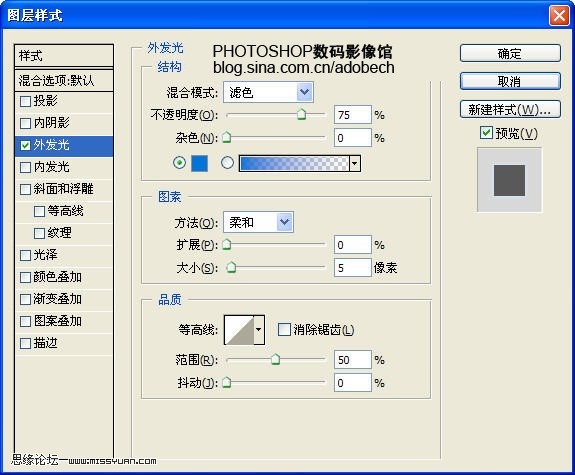Select the 样式 header in list
Viewport: 575px width, 475px height.
pos(64,56)
